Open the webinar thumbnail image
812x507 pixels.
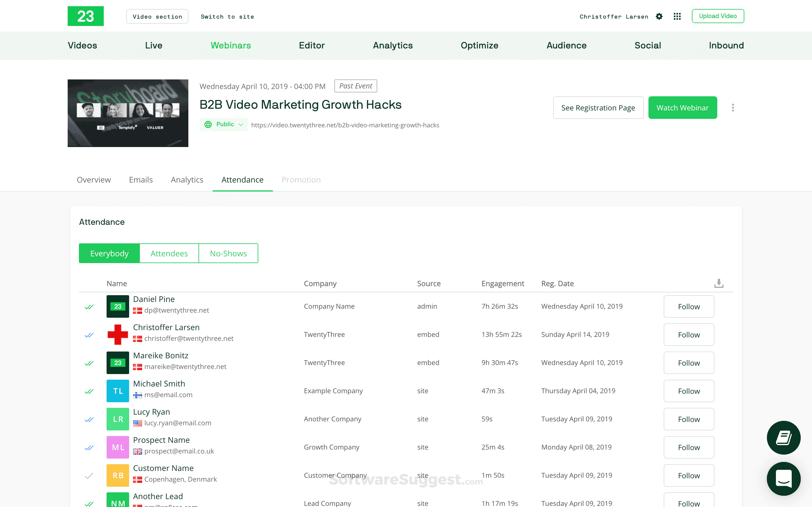pos(128,113)
